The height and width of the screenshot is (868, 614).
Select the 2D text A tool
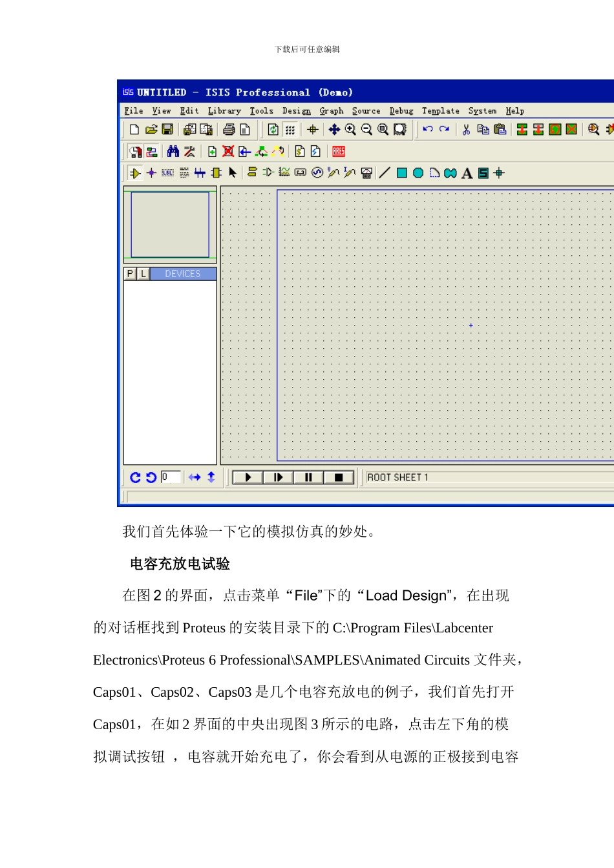467,173
